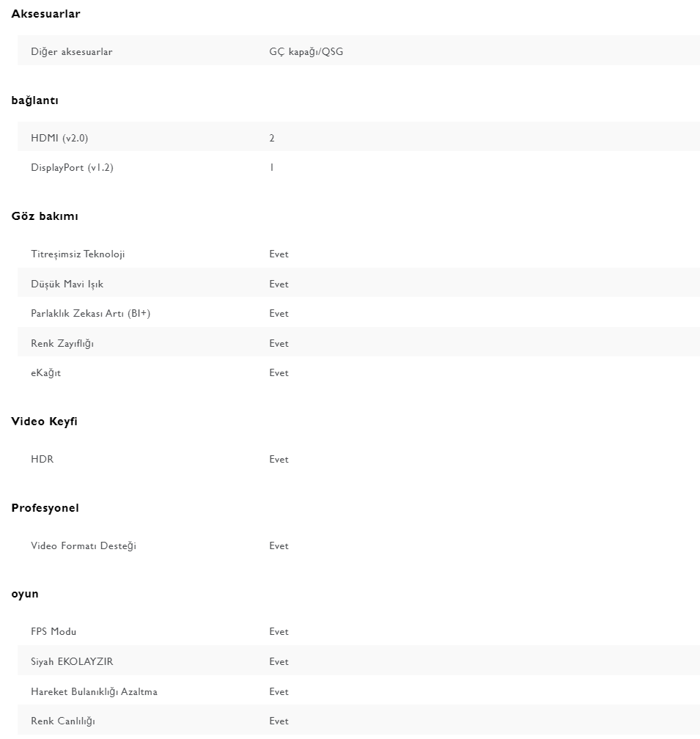
Task: Click the bağlantı section heading
Action: click(x=35, y=100)
